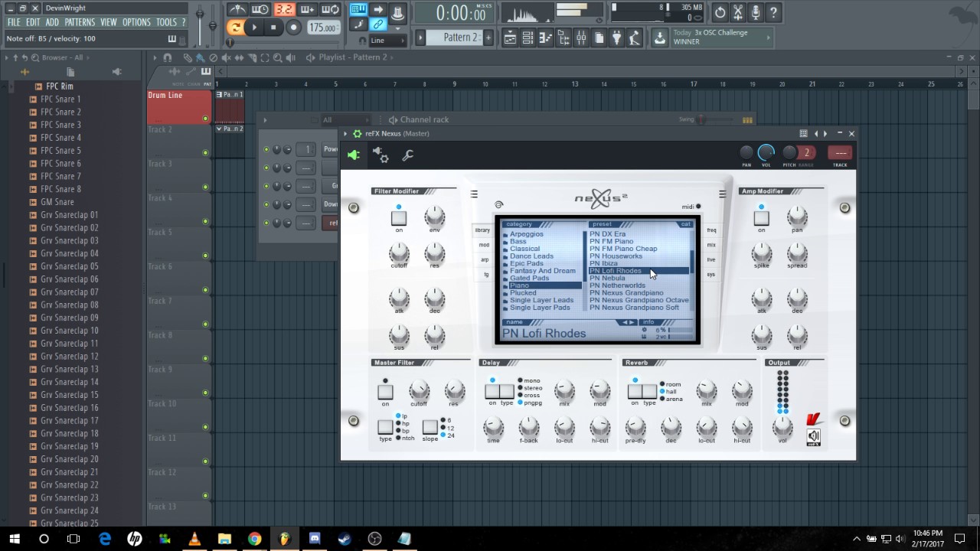Click the reFX speaker logo in Output section
980x551 pixels.
pyautogui.click(x=814, y=436)
